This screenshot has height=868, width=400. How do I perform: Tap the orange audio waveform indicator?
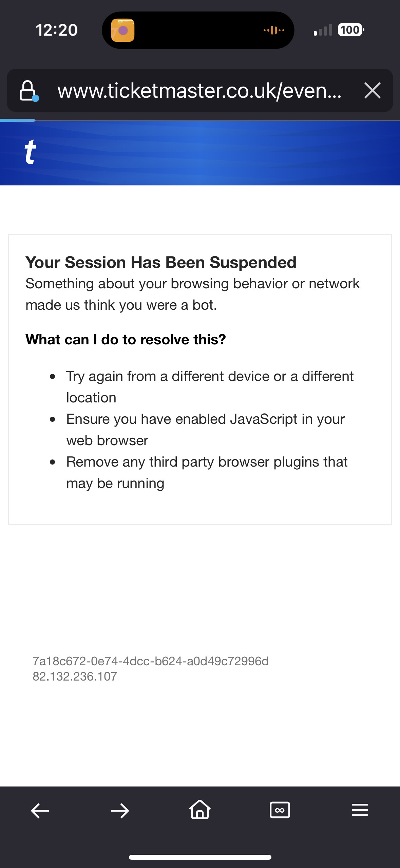(274, 30)
